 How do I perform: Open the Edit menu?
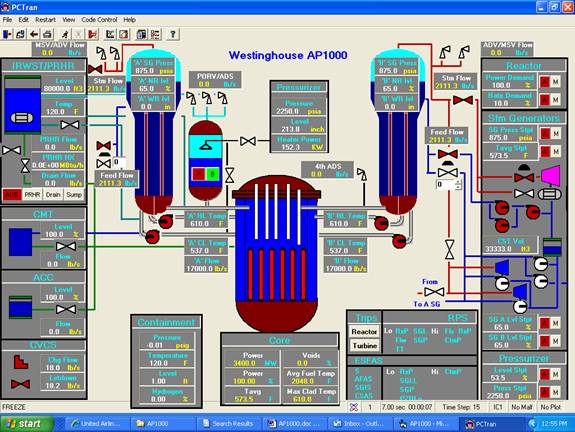click(x=23, y=20)
